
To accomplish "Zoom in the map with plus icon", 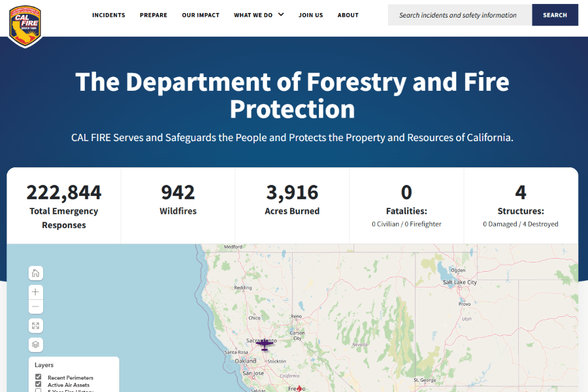I will point(36,292).
